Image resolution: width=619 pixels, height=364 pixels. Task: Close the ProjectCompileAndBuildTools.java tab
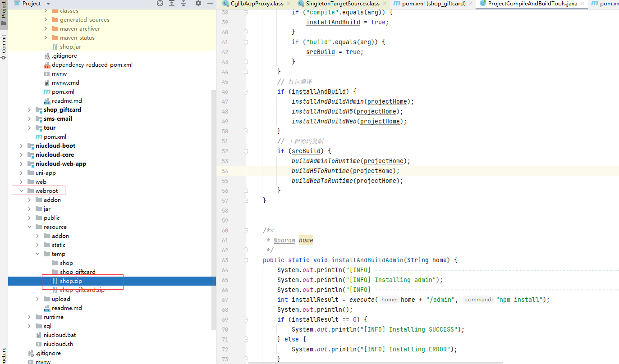pyautogui.click(x=582, y=4)
